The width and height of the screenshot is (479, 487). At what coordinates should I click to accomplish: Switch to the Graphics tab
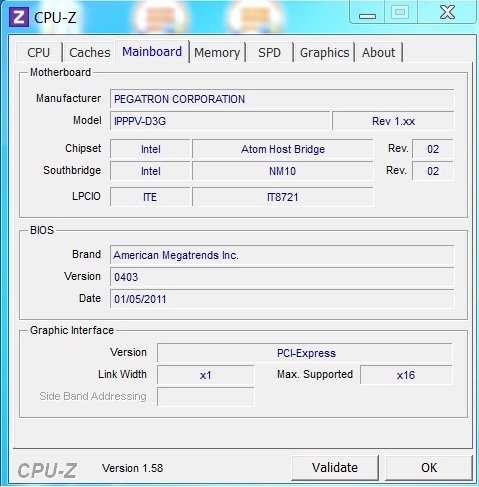[324, 52]
